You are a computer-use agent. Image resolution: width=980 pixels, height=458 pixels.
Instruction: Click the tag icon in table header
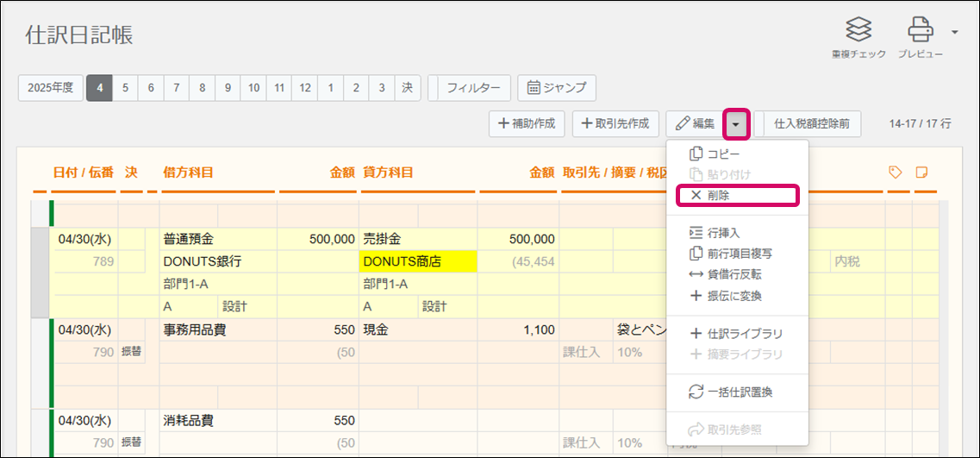coord(896,173)
